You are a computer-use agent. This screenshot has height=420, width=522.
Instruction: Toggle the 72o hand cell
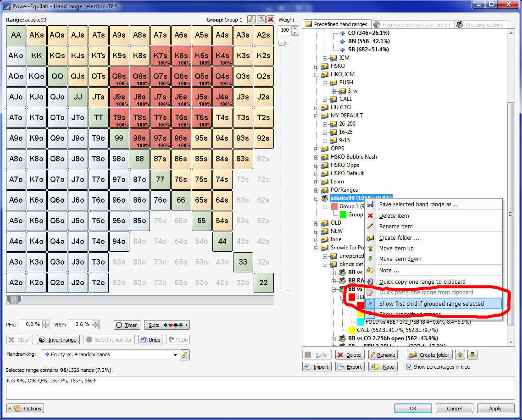[x=161, y=282]
